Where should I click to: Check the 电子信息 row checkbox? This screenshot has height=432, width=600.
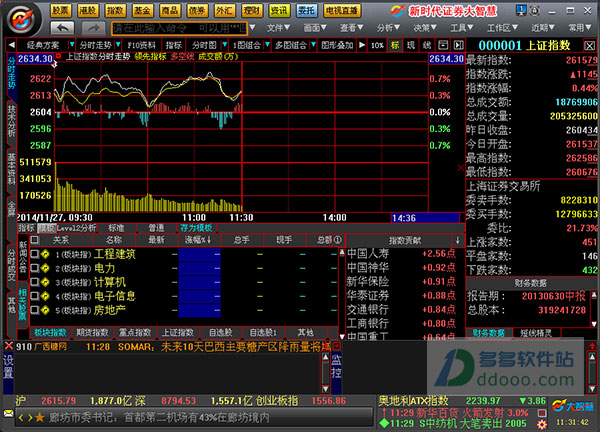tap(34, 296)
